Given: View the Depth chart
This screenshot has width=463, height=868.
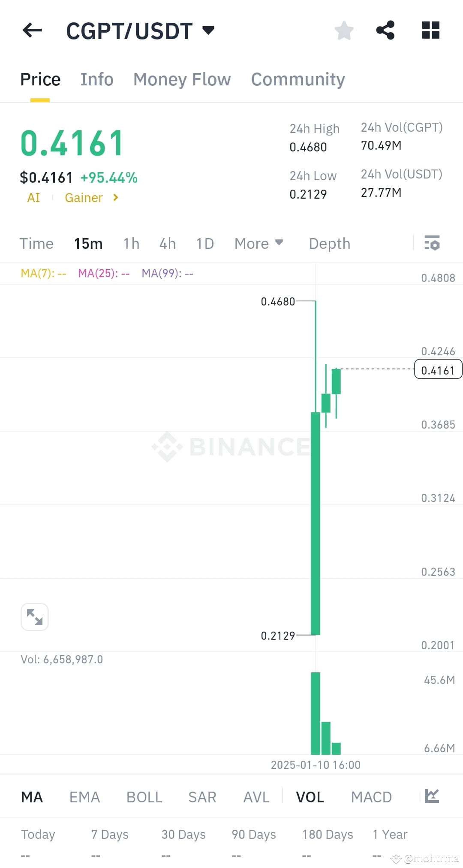Looking at the screenshot, I should [x=329, y=243].
